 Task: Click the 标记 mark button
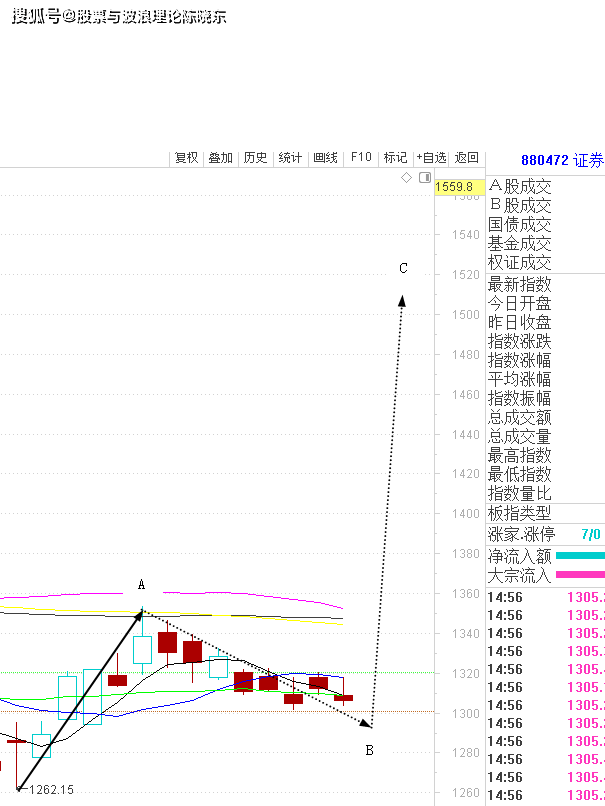pyautogui.click(x=395, y=158)
